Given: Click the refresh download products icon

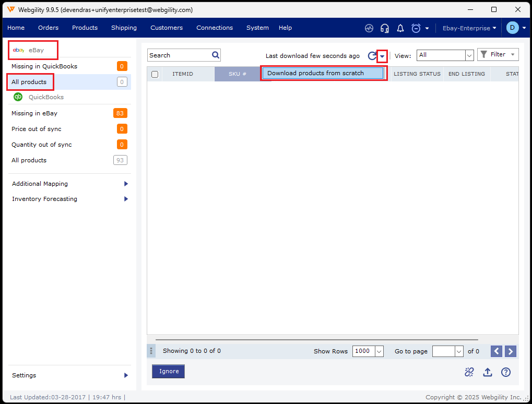Looking at the screenshot, I should coord(372,56).
